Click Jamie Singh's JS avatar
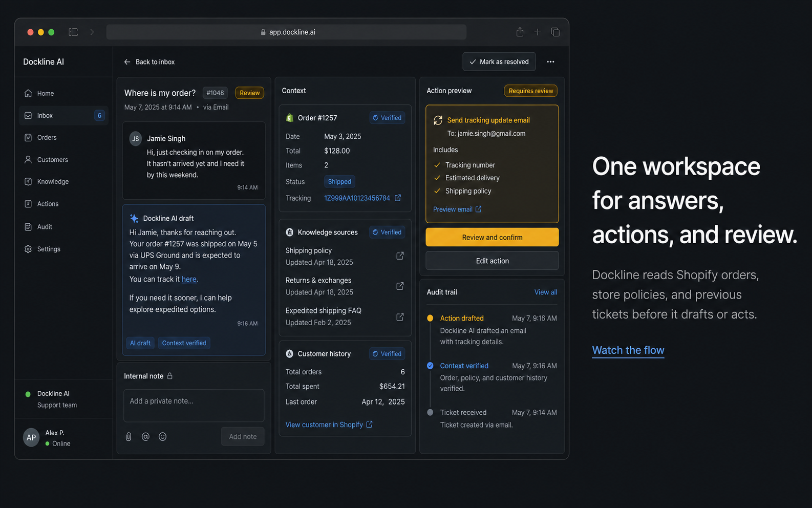Screen dimensions: 812x508 click(136, 139)
